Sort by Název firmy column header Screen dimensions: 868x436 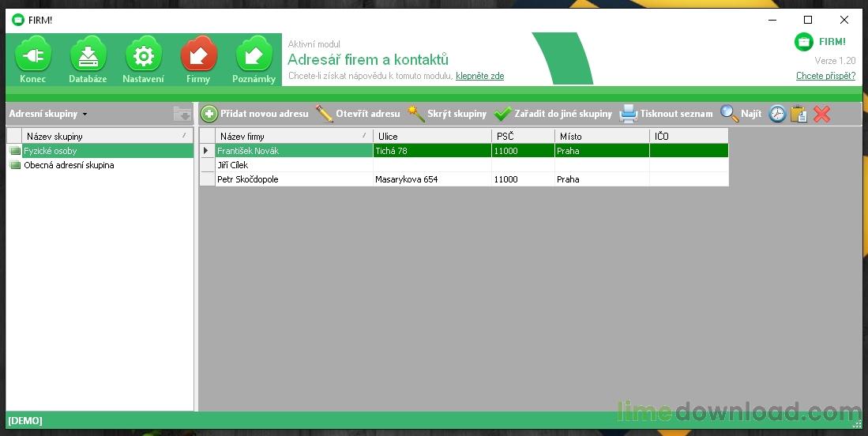[x=294, y=136]
